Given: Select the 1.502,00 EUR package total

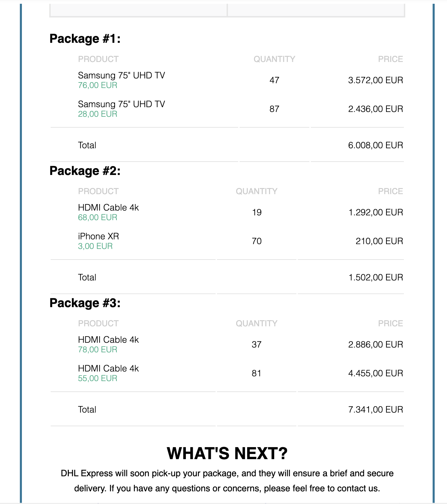Looking at the screenshot, I should point(375,278).
